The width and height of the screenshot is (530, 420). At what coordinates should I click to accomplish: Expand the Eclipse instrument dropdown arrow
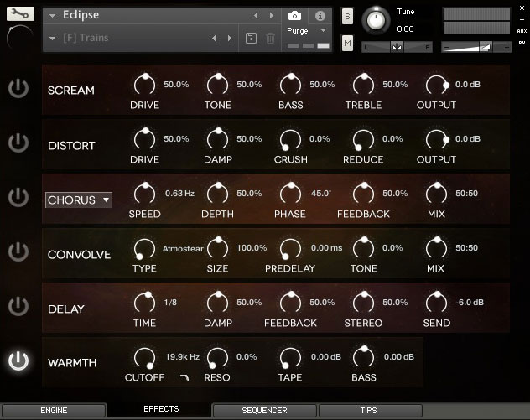(x=53, y=15)
